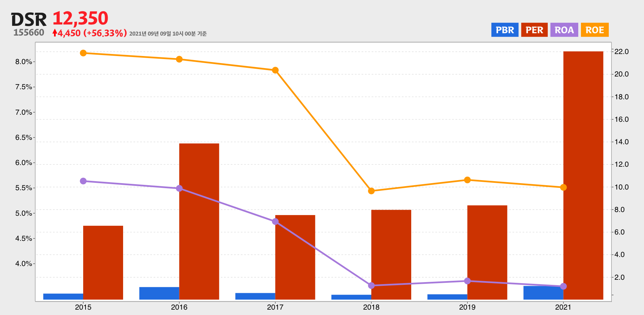Click the 2019 red PER bar
This screenshot has width=644, height=315.
click(x=487, y=252)
